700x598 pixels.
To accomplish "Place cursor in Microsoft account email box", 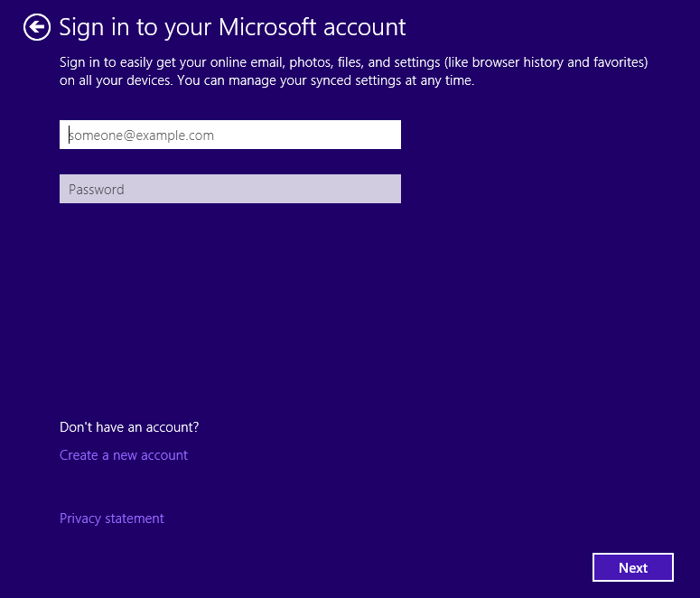I will pyautogui.click(x=229, y=135).
